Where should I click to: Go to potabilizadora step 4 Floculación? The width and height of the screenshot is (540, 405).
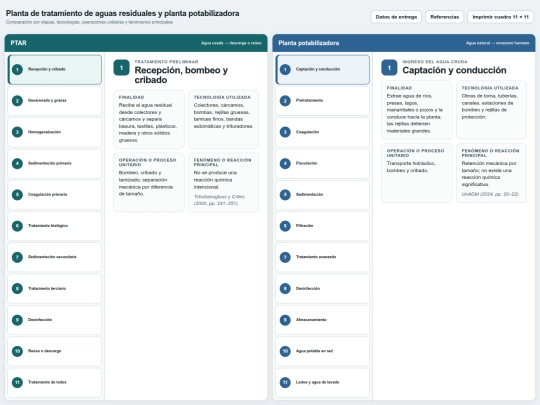click(323, 163)
